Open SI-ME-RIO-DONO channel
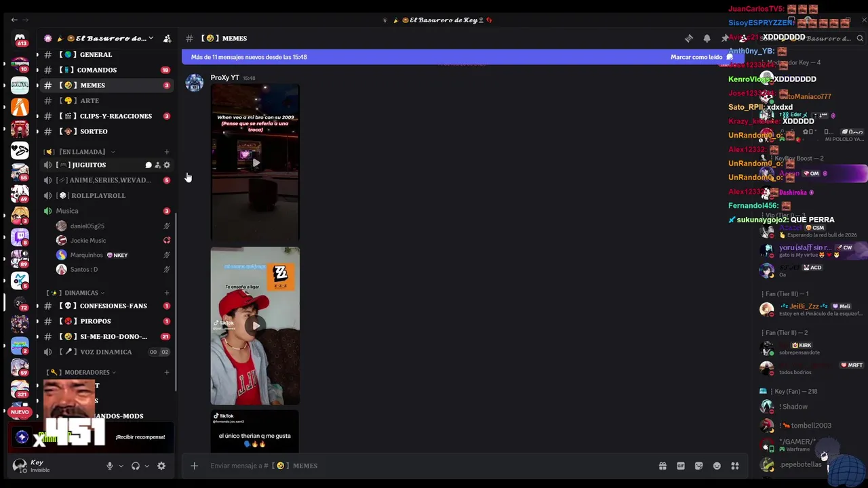Screen dimensions: 868x488 click(x=106, y=337)
